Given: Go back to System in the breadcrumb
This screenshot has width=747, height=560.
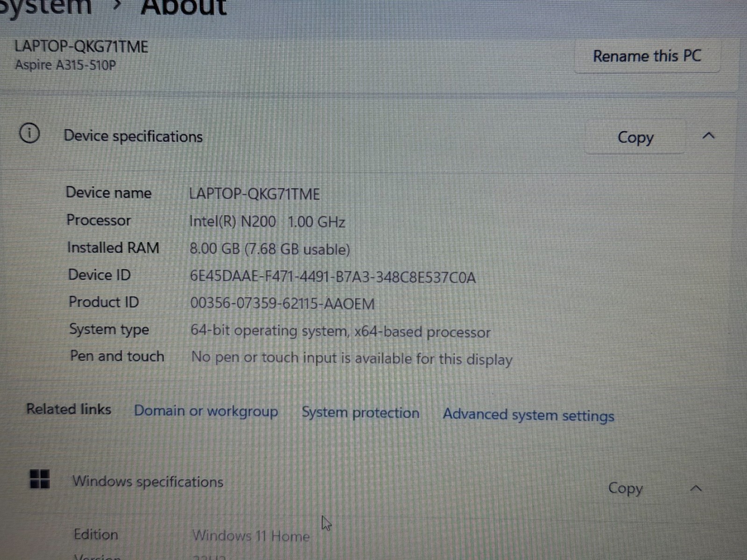Looking at the screenshot, I should tap(45, 8).
